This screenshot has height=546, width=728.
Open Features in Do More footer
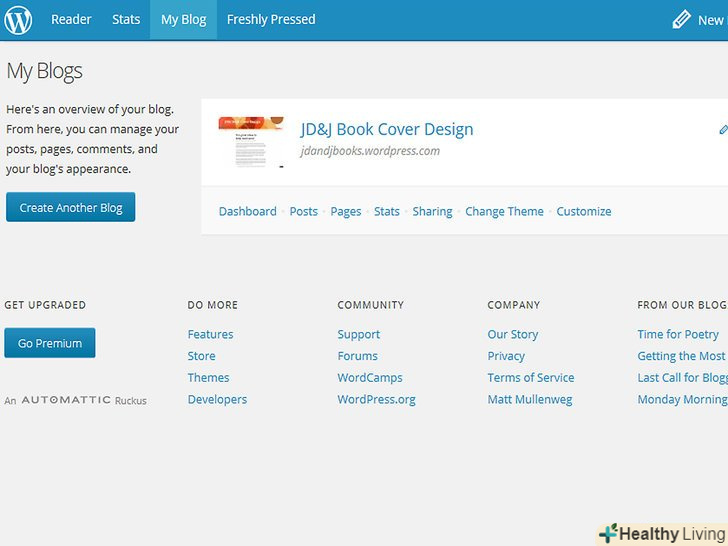210,334
